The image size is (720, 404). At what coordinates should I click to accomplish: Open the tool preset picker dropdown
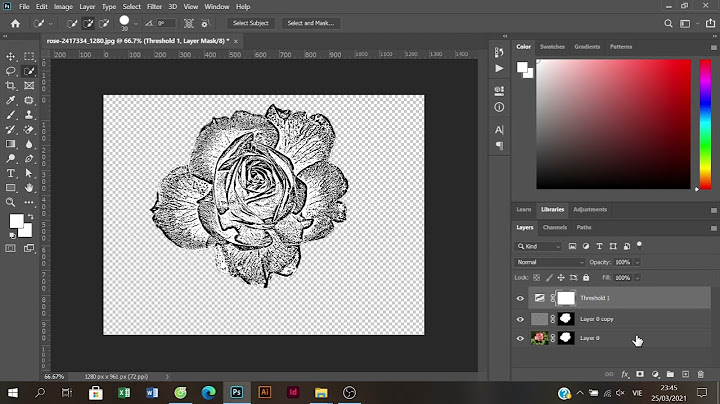point(51,24)
